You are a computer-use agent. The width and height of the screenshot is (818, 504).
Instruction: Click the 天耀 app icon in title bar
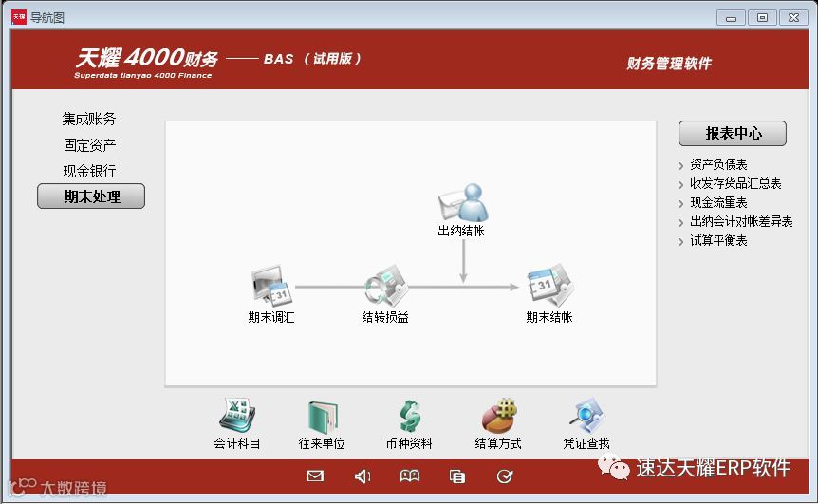point(19,17)
